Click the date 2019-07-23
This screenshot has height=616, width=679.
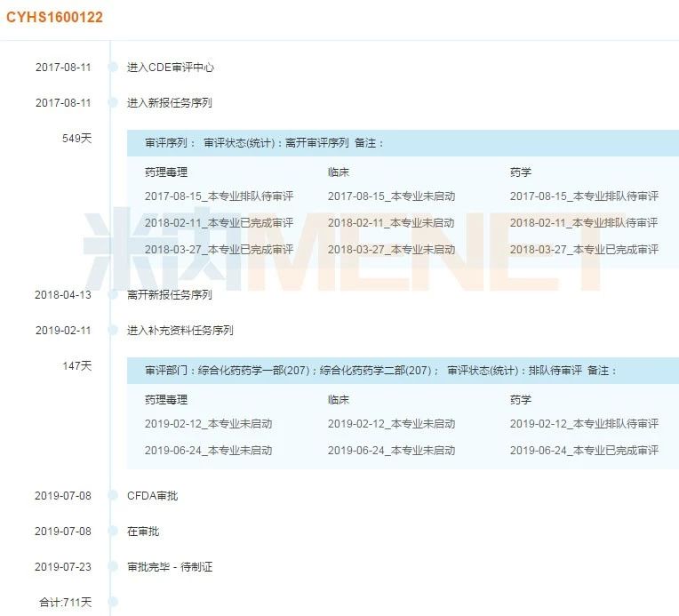[63, 566]
